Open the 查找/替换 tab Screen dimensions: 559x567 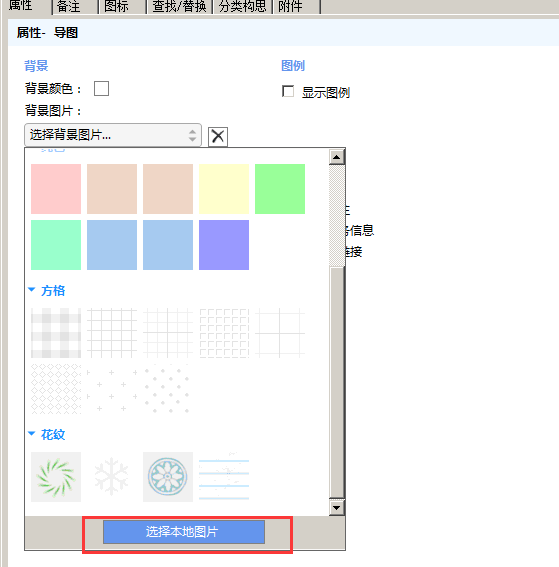[179, 7]
